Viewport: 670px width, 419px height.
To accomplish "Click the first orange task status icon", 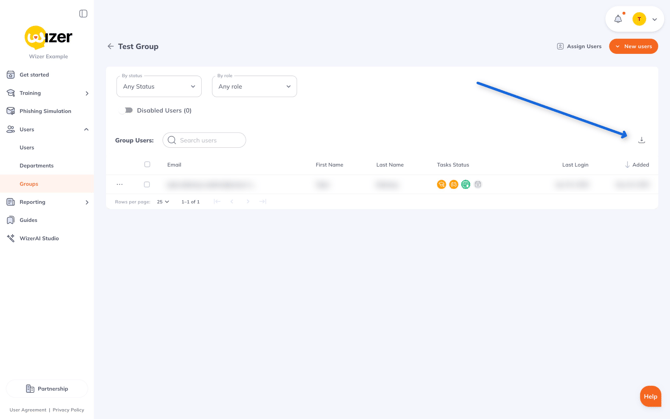I will click(x=441, y=185).
